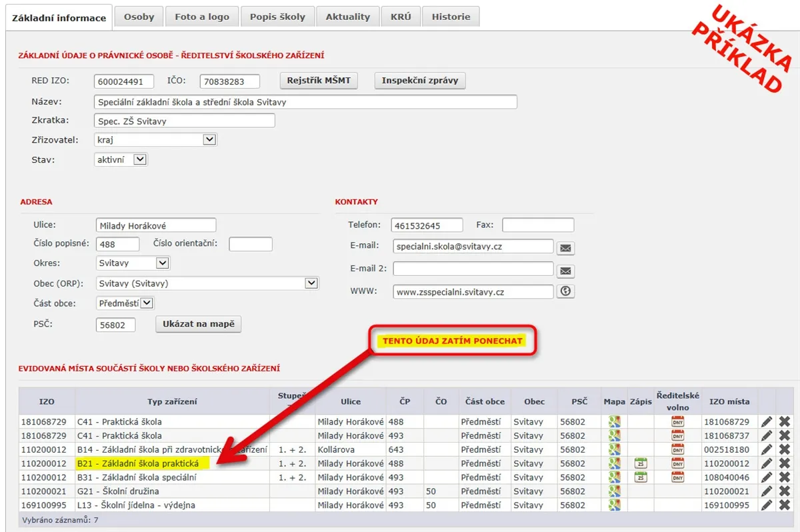The height and width of the screenshot is (532, 800).
Task: Delete the G21 Školní družina row
Action: [x=785, y=491]
